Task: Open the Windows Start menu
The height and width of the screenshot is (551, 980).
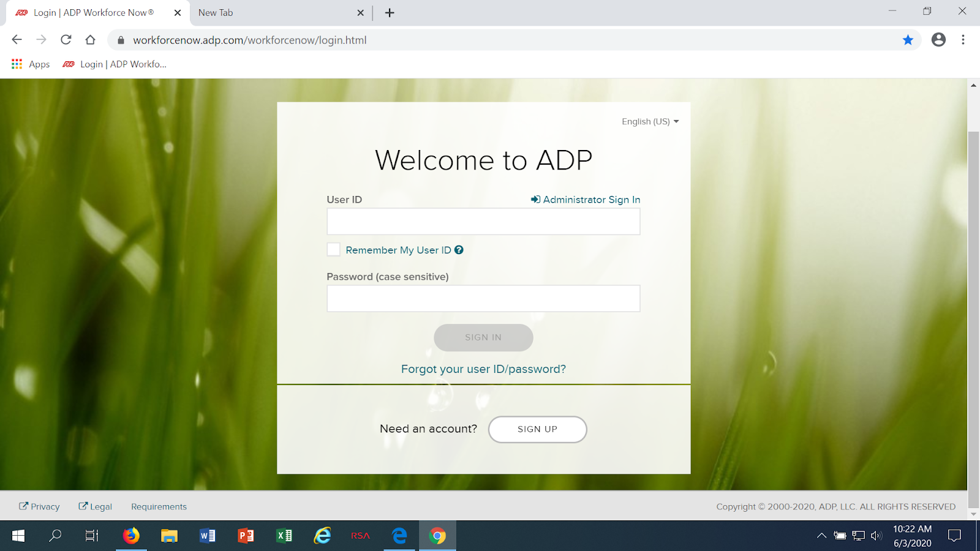Action: (18, 536)
